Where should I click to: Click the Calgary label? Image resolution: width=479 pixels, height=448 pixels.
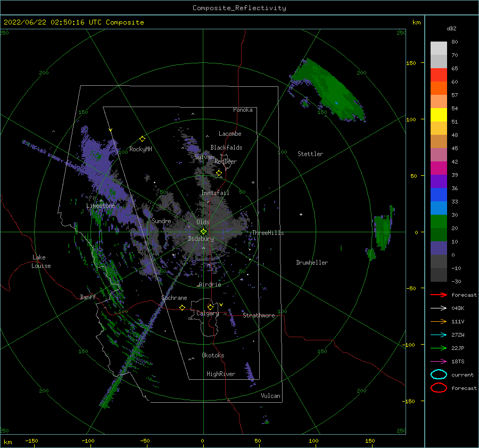pos(208,313)
